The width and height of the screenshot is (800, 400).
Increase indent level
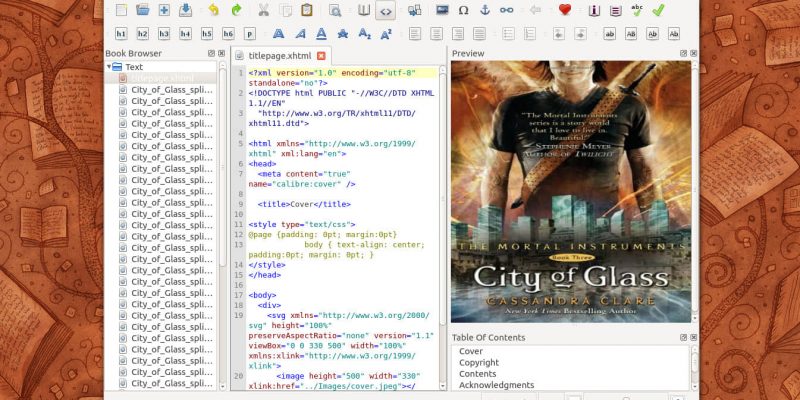click(580, 34)
